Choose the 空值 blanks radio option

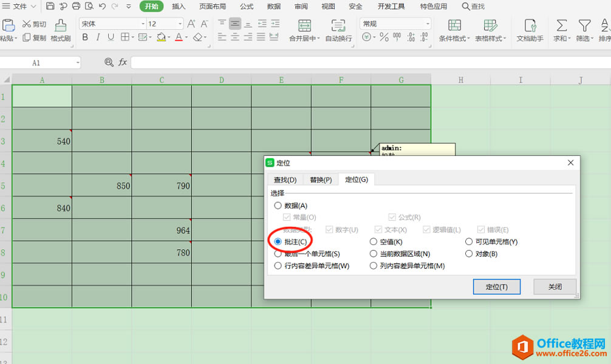point(373,240)
